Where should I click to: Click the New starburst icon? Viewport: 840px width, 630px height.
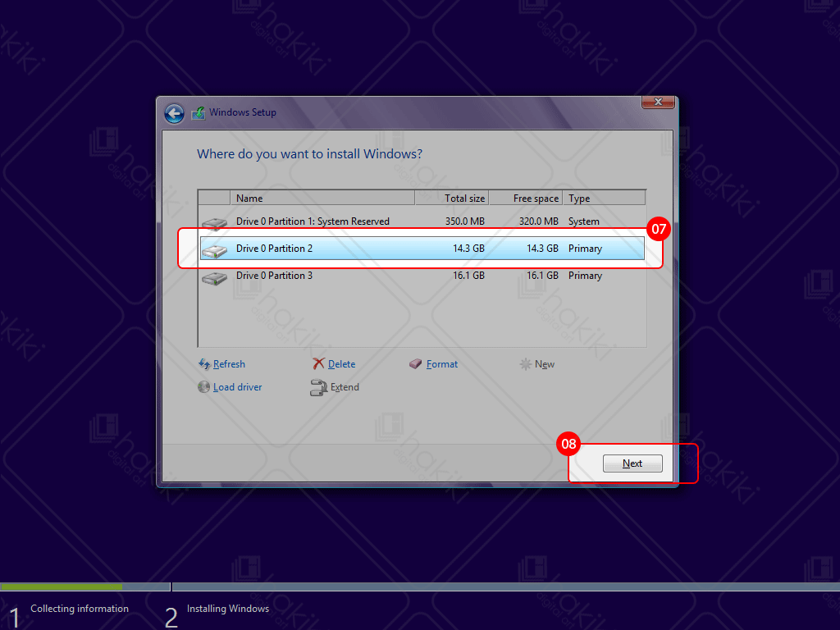(x=526, y=364)
